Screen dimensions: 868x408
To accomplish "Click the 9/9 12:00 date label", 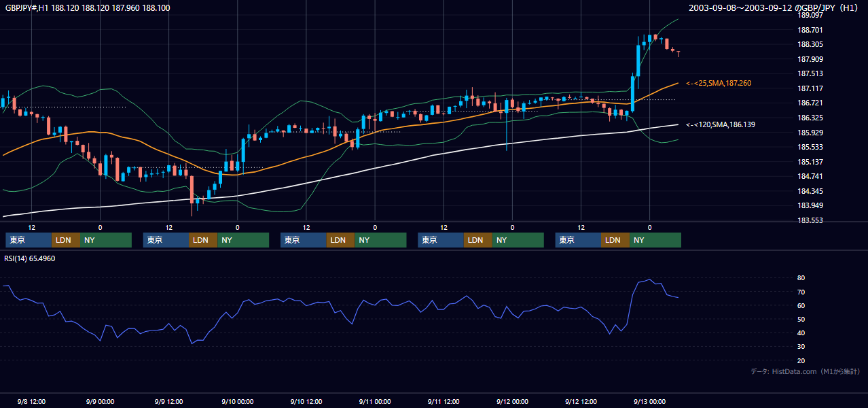I will point(168,401).
